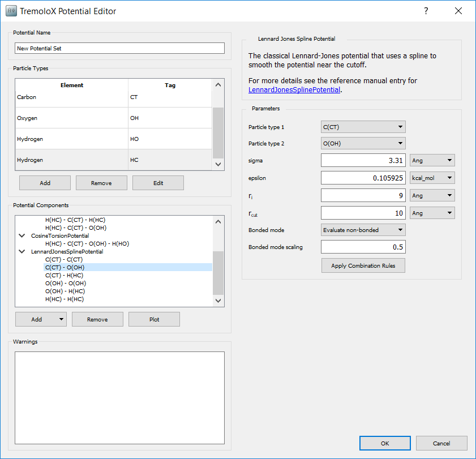Select H(HC) - C(CT) - H(HC) component
Image resolution: width=476 pixels, height=459 pixels.
pos(75,220)
